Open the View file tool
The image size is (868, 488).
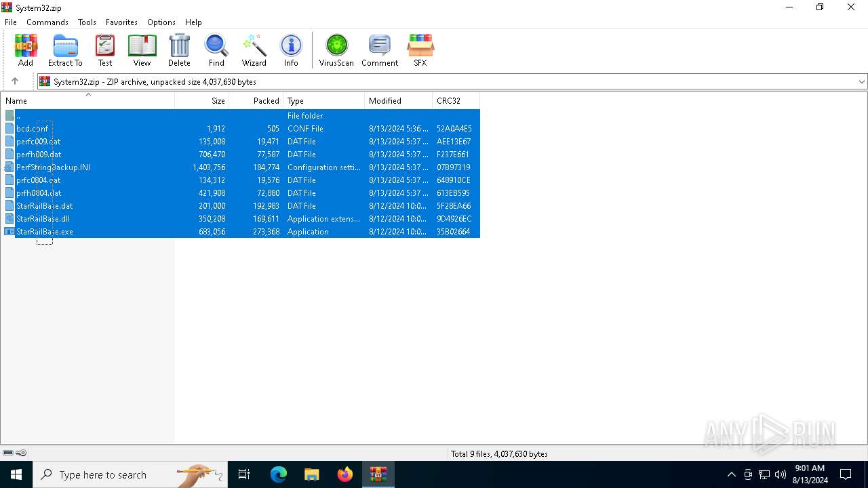click(142, 50)
